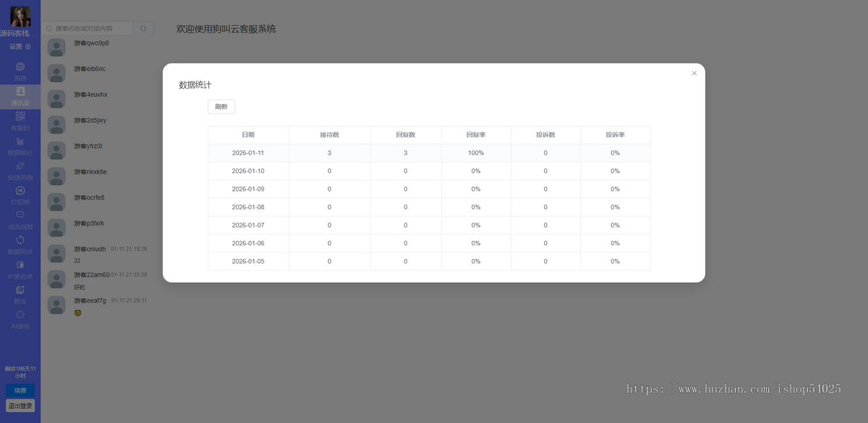Click 投诉率 value in the 2026-01-05 row
Screen dimensions: 868x423
[615, 262]
